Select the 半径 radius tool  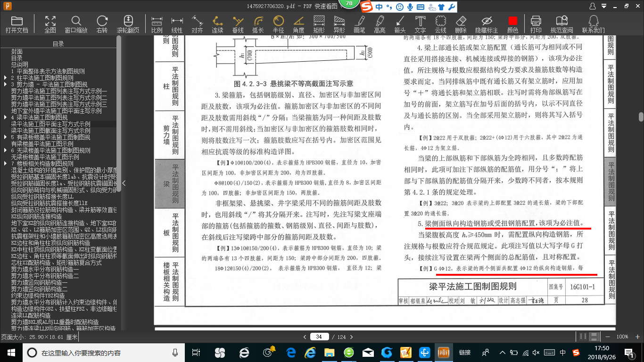pyautogui.click(x=278, y=24)
